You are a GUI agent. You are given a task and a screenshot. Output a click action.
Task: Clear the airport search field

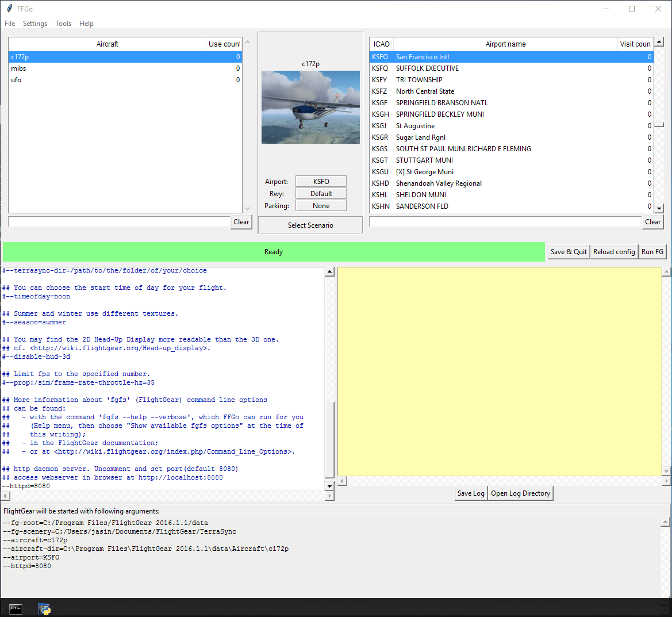click(652, 222)
